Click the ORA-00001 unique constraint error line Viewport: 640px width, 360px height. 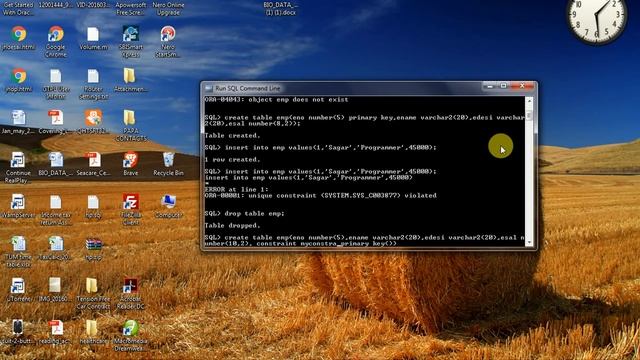(x=320, y=196)
